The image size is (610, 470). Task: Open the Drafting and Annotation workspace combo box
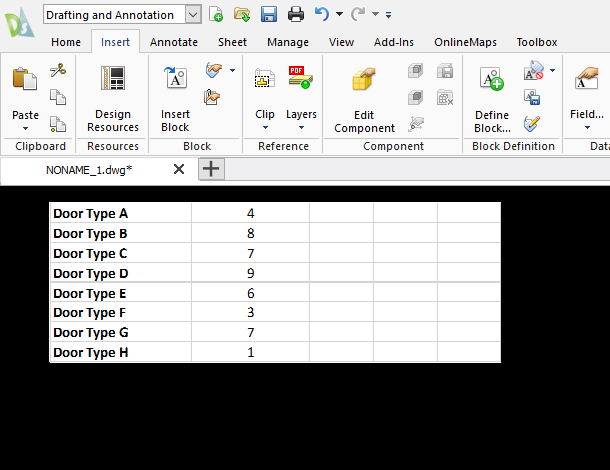pos(122,15)
